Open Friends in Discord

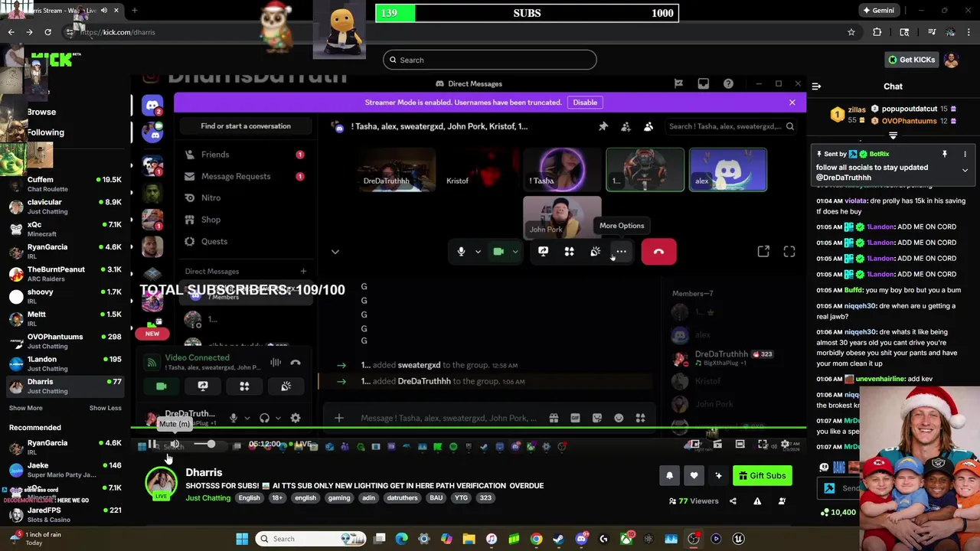(x=245, y=155)
